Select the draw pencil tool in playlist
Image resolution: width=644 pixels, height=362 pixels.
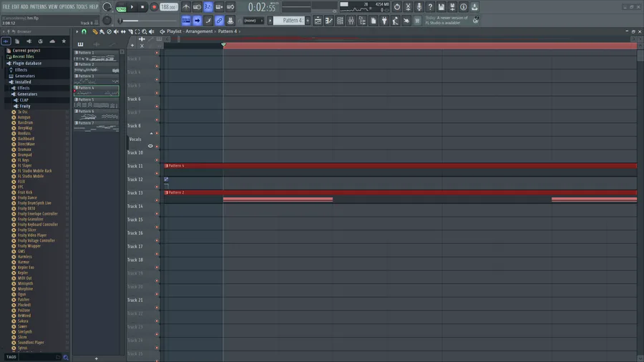[95, 31]
